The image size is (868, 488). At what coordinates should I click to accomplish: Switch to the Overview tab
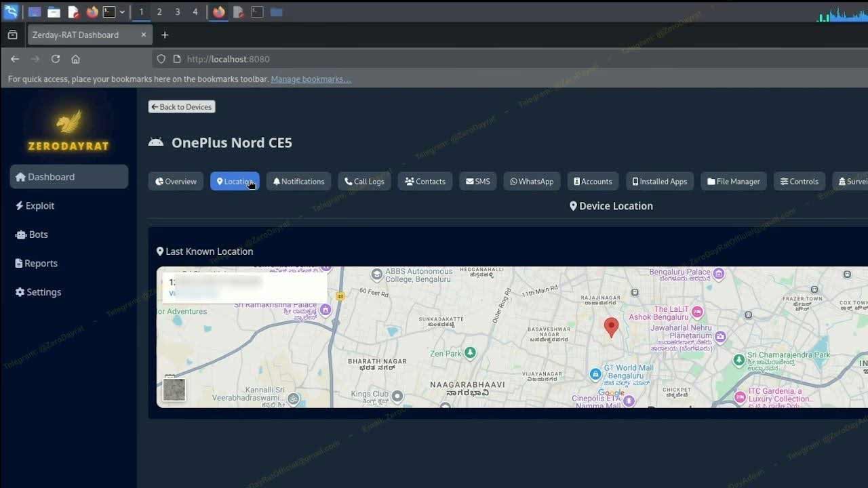pos(176,181)
